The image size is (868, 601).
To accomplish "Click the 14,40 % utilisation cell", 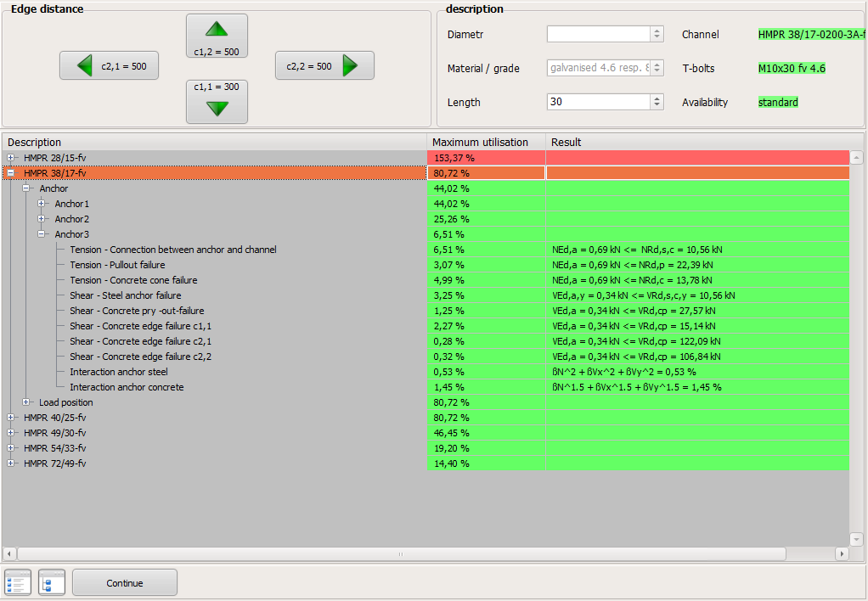I will [x=486, y=463].
